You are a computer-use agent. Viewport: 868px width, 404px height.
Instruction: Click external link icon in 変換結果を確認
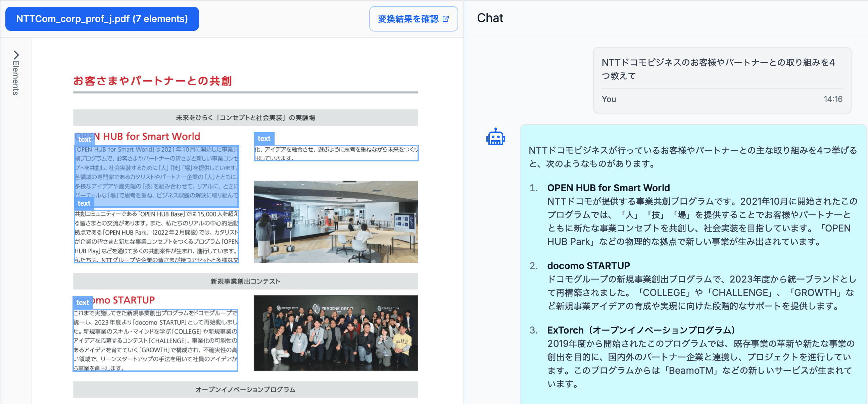(x=445, y=19)
